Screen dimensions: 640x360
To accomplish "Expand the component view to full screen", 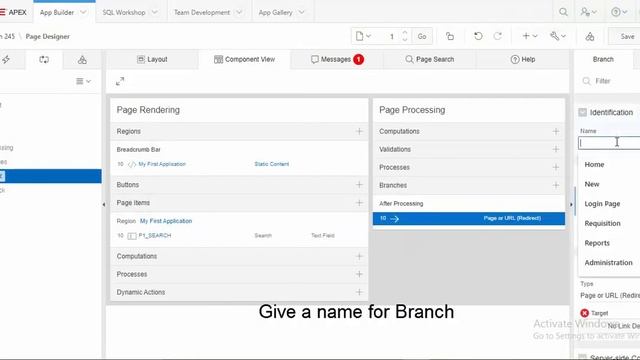I will click(x=120, y=81).
